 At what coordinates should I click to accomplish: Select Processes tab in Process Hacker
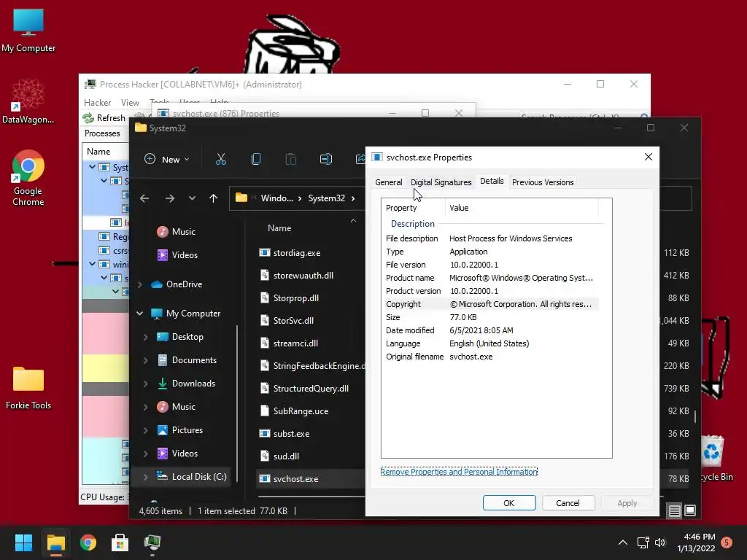pyautogui.click(x=102, y=133)
